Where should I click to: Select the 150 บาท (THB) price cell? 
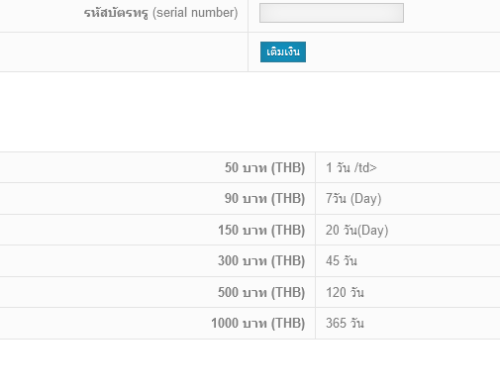point(157,230)
